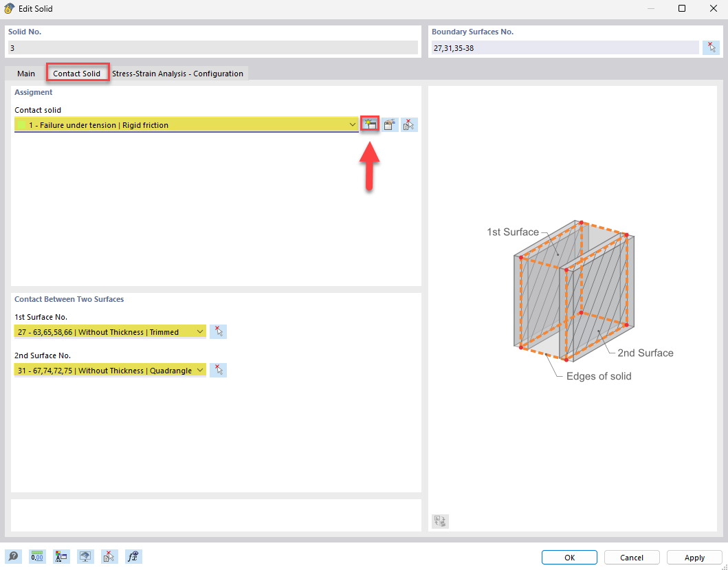The height and width of the screenshot is (570, 728).
Task: Expand the 2nd Surface No. dropdown
Action: (200, 370)
